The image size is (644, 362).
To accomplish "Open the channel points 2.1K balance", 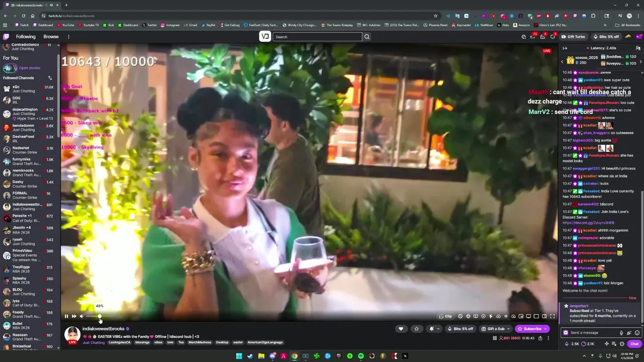I will pos(588,344).
